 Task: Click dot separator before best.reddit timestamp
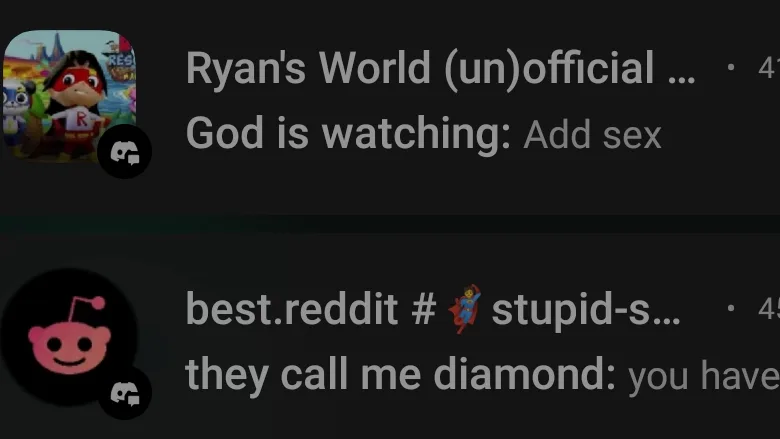point(731,308)
